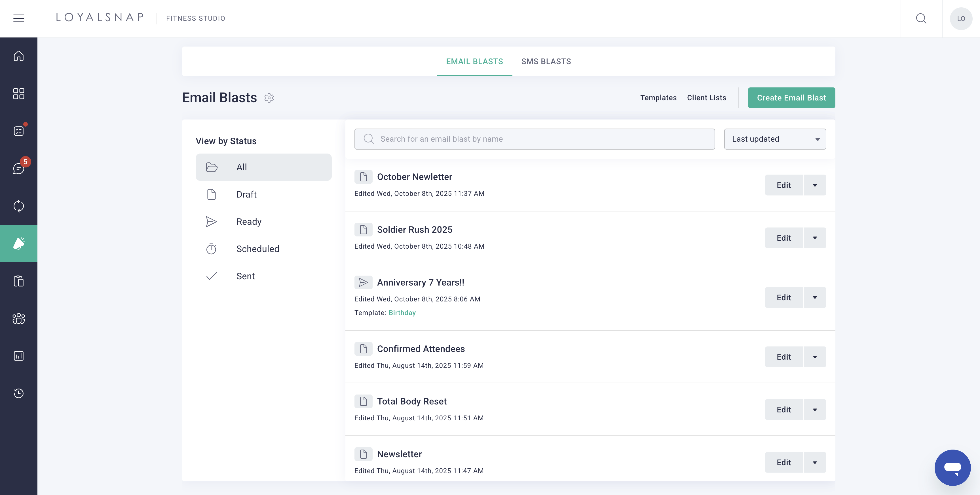Open the history clock sidebar icon
The width and height of the screenshot is (980, 495).
click(x=19, y=393)
